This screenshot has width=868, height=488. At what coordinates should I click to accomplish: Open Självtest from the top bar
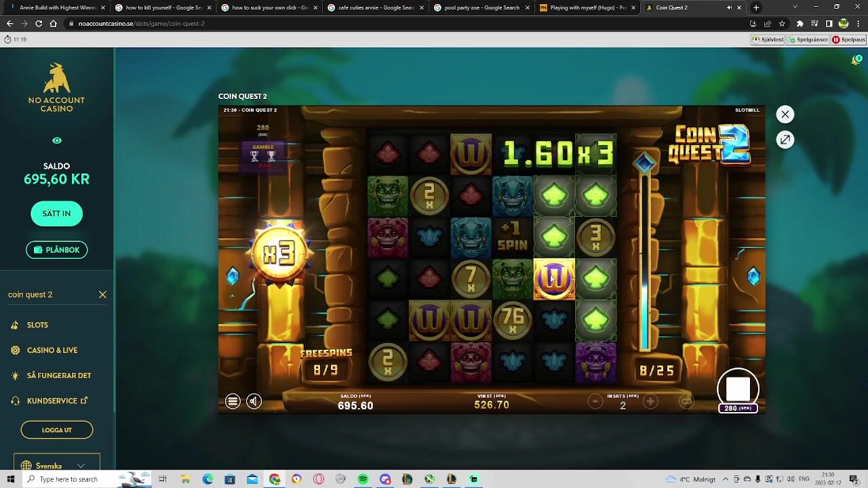click(x=768, y=39)
